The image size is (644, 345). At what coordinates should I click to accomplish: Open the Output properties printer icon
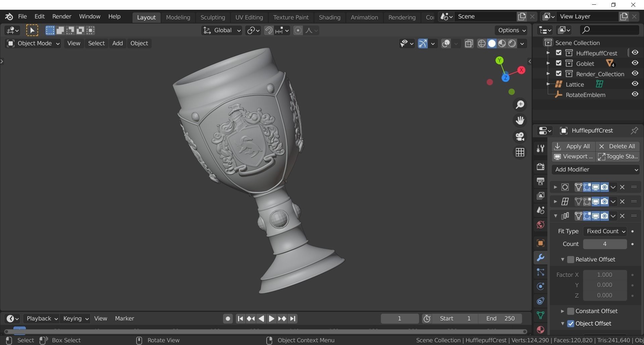[x=540, y=181]
